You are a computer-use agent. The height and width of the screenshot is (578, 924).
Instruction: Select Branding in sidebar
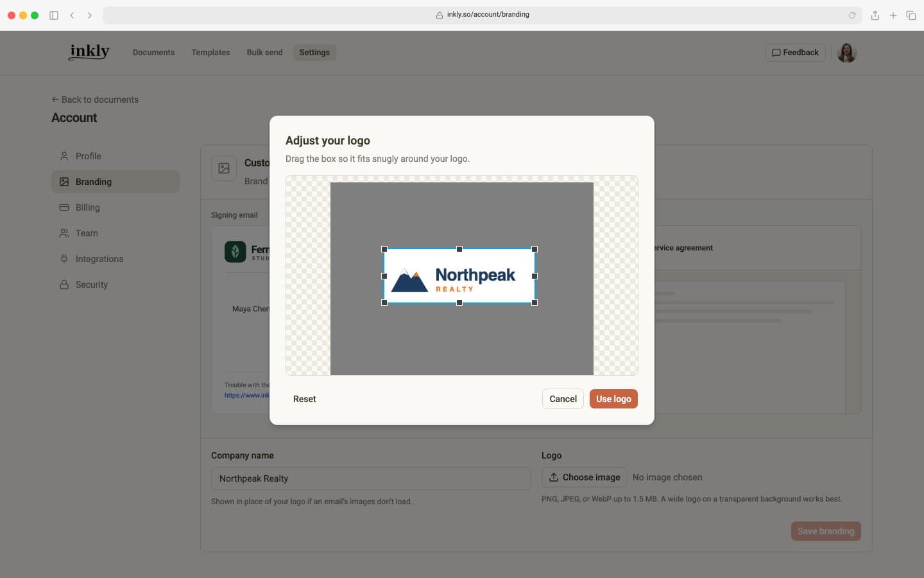coord(116,182)
